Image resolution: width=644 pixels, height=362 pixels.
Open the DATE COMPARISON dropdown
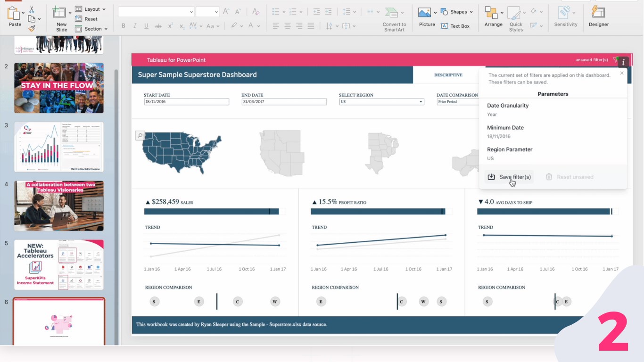click(x=458, y=102)
